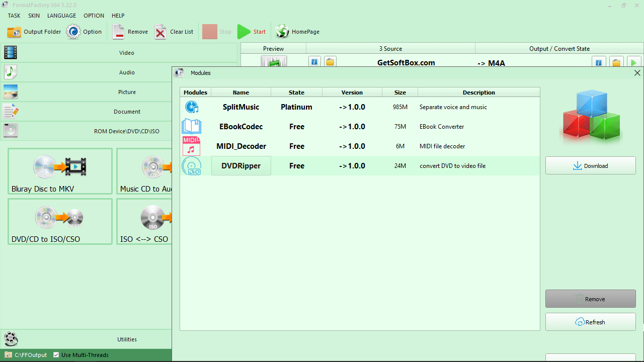Click the Description column header
This screenshot has height=362, width=644.
[479, 93]
